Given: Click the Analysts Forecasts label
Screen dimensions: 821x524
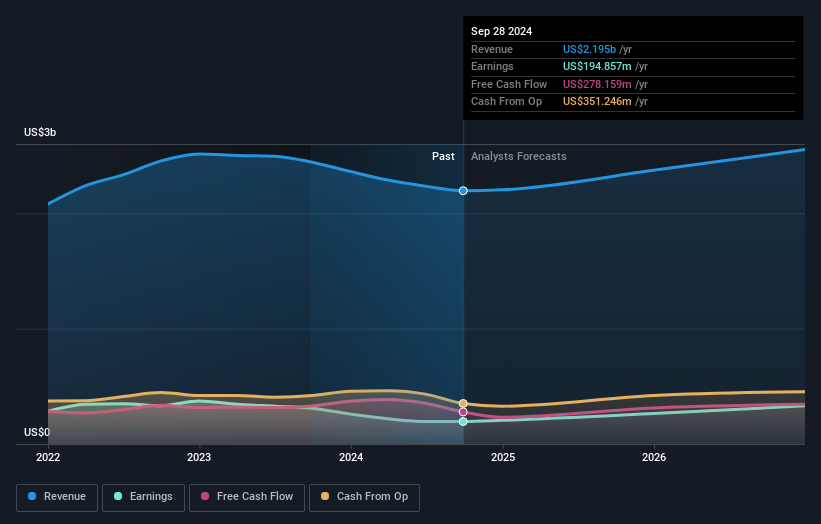Looking at the screenshot, I should (x=518, y=156).
